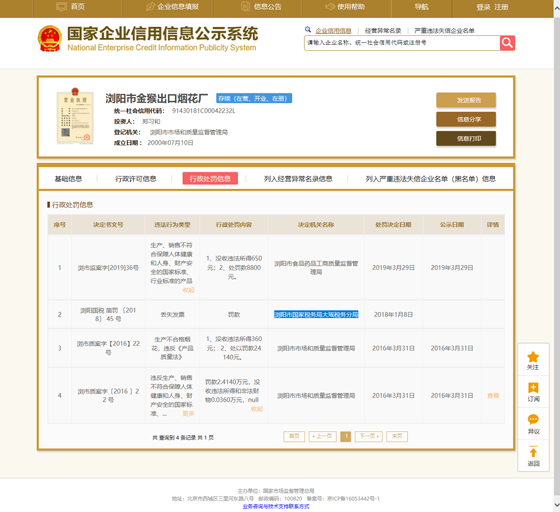Click the 信息打印 button
560x512 pixels.
coord(466,139)
